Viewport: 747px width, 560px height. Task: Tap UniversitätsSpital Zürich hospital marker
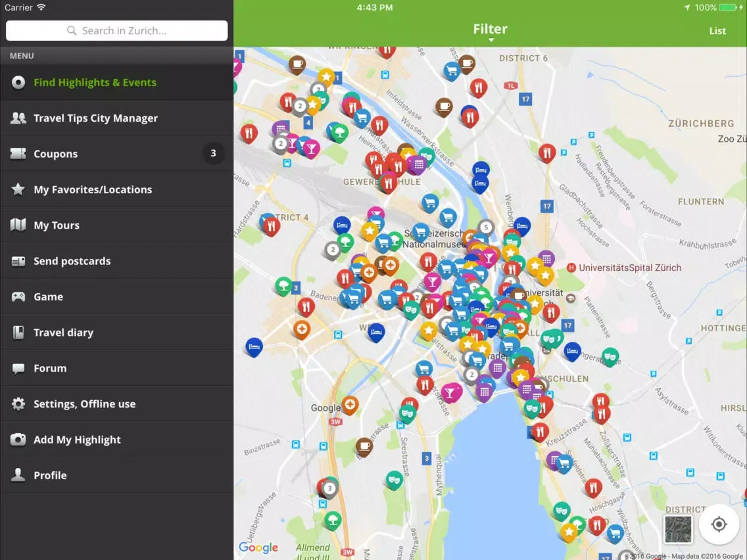[x=571, y=268]
